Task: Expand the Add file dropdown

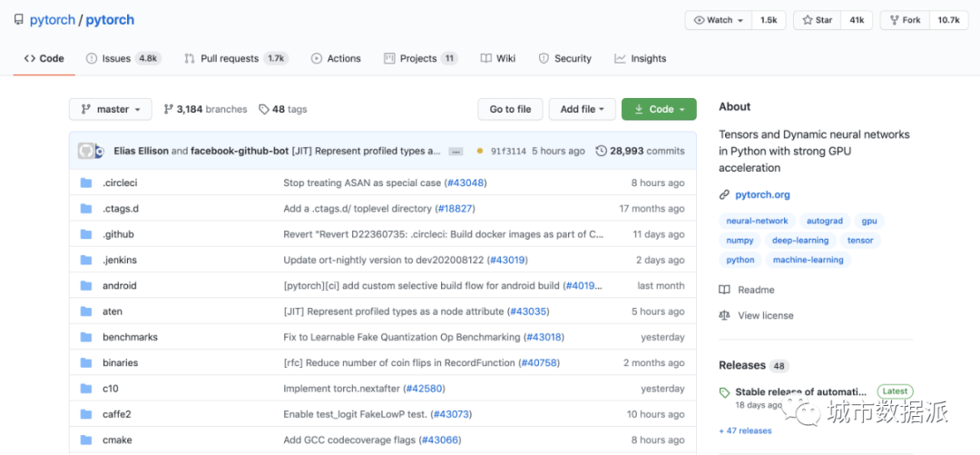Action: (582, 109)
